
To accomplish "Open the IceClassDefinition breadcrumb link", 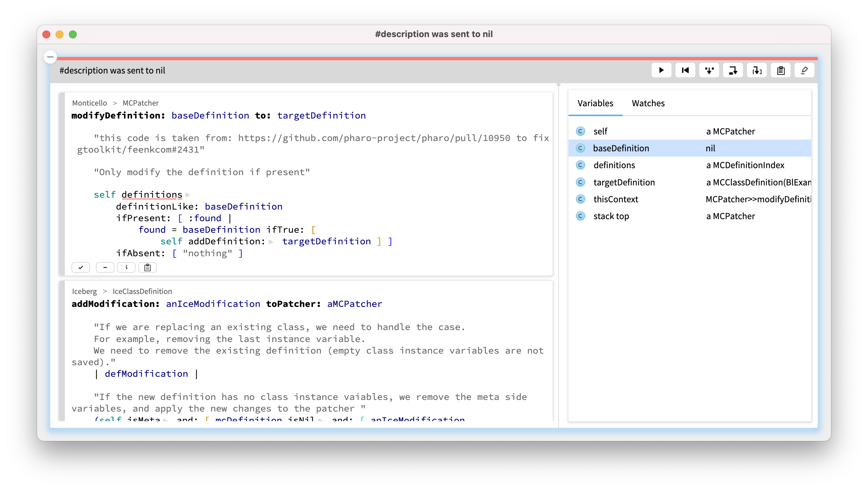I will pyautogui.click(x=142, y=291).
